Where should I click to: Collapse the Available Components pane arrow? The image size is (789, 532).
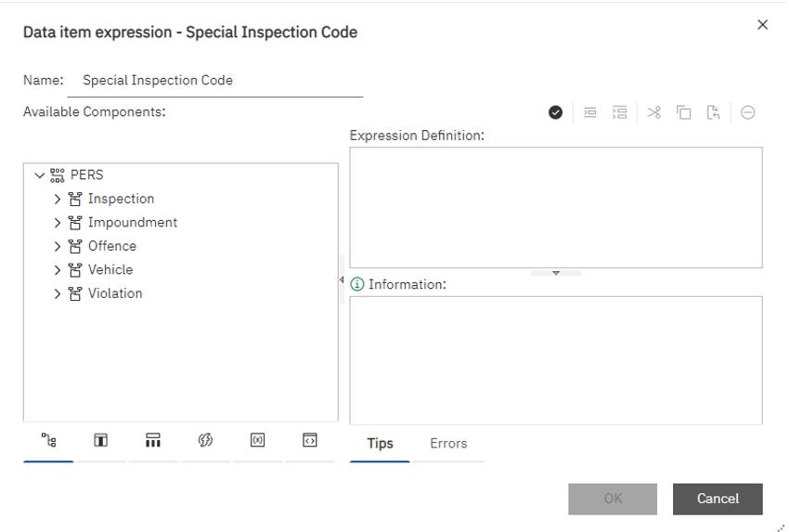pos(342,279)
